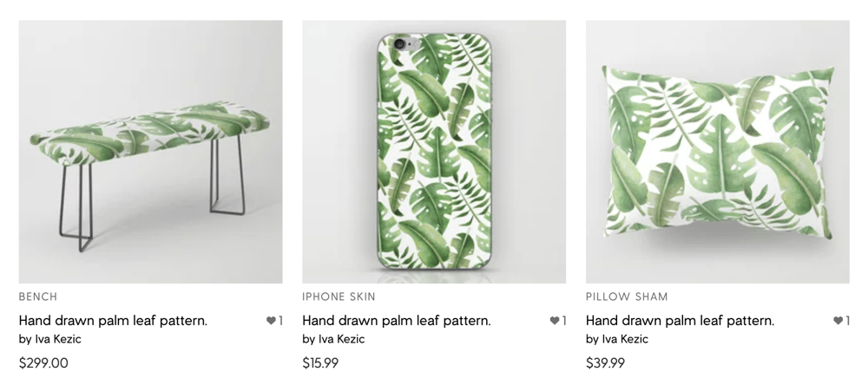
Task: Click the like count beside Pillow Sham heart
Action: (x=847, y=320)
